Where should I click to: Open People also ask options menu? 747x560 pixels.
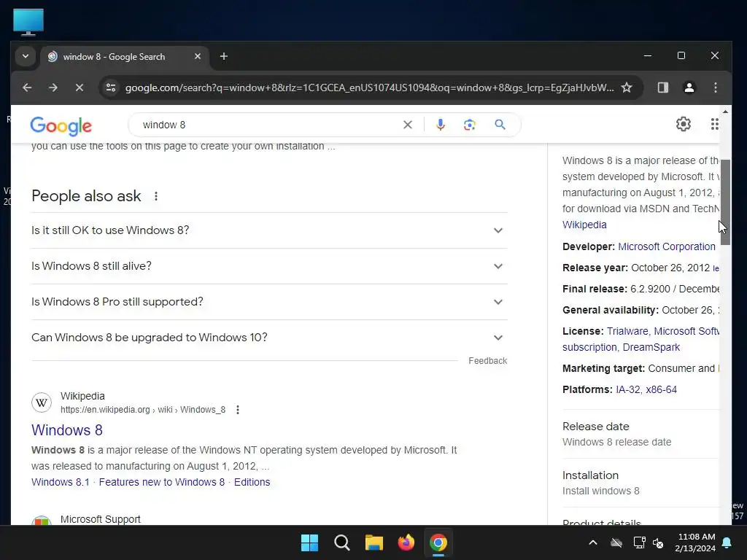click(x=156, y=196)
